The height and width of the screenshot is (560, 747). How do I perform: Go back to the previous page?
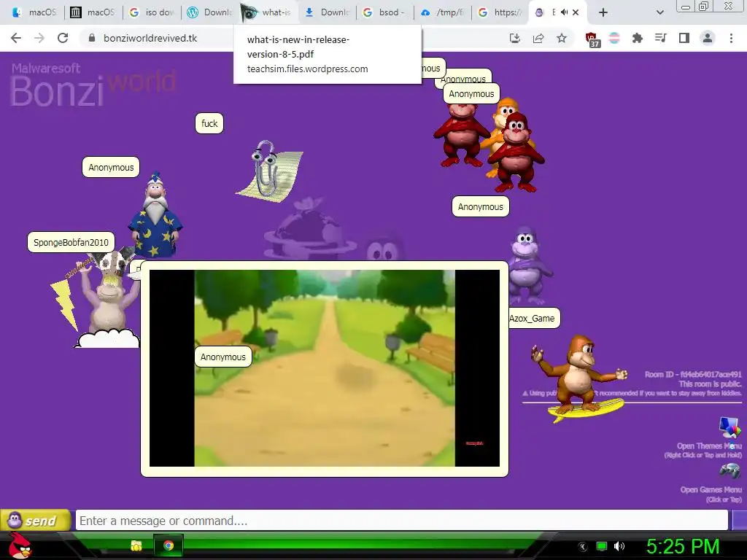[x=16, y=38]
